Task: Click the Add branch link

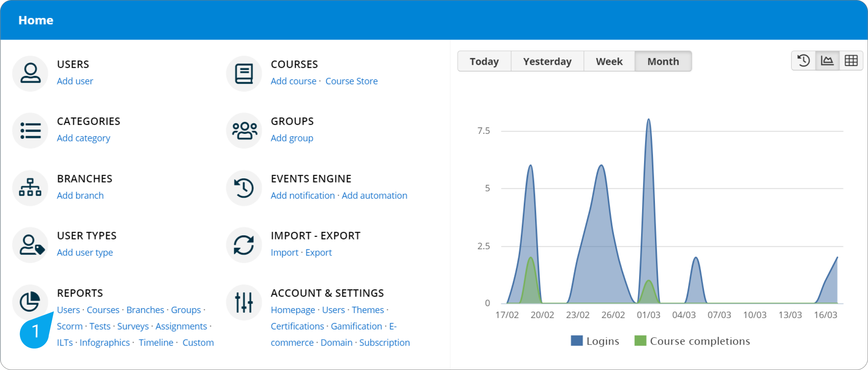Action: tap(80, 195)
